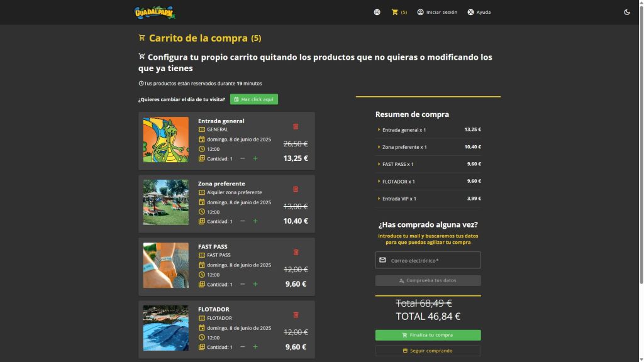
Task: Decrease FLOTADOR quantity
Action: (243, 347)
